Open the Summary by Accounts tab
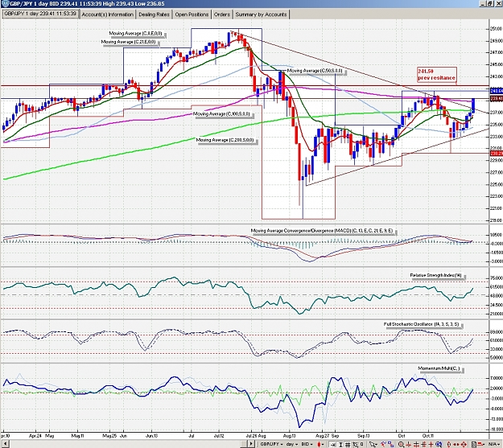Viewport: 503px width, 448px height. pyautogui.click(x=261, y=14)
